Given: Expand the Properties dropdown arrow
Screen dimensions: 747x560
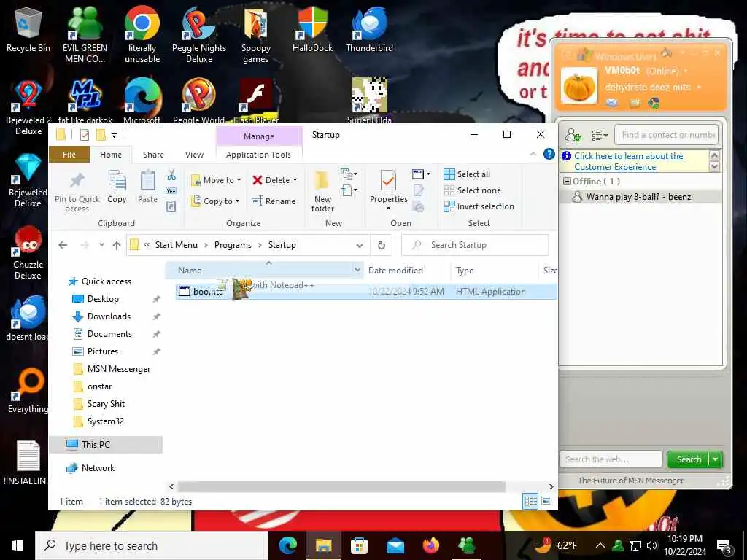Looking at the screenshot, I should coord(388,208).
